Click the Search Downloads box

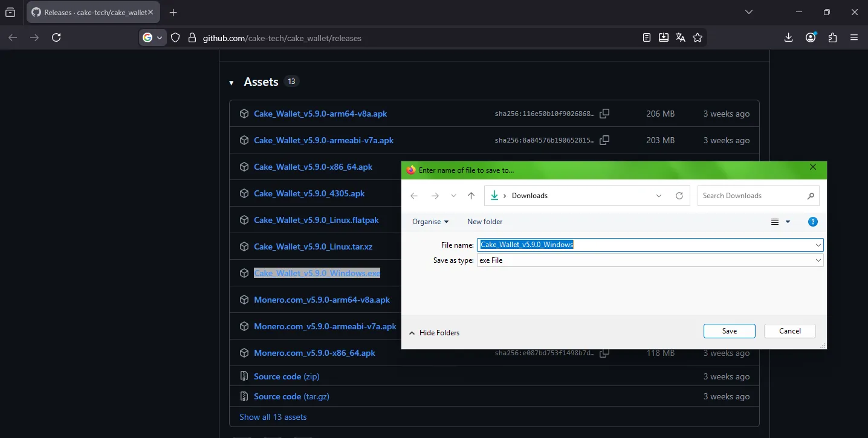pyautogui.click(x=759, y=196)
